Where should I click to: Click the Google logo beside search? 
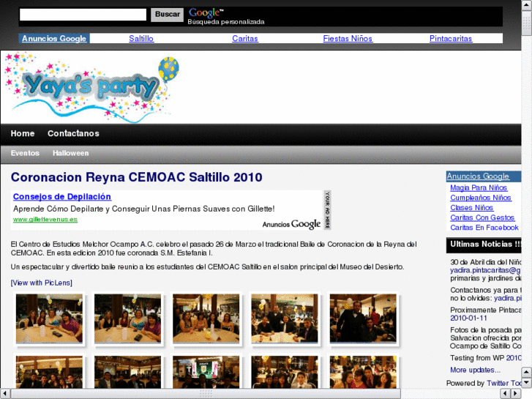click(x=206, y=12)
